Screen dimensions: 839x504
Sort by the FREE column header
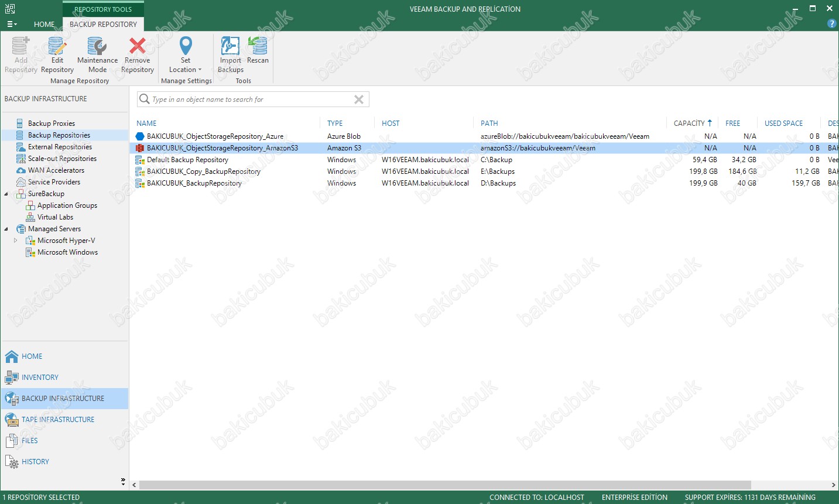pos(732,124)
